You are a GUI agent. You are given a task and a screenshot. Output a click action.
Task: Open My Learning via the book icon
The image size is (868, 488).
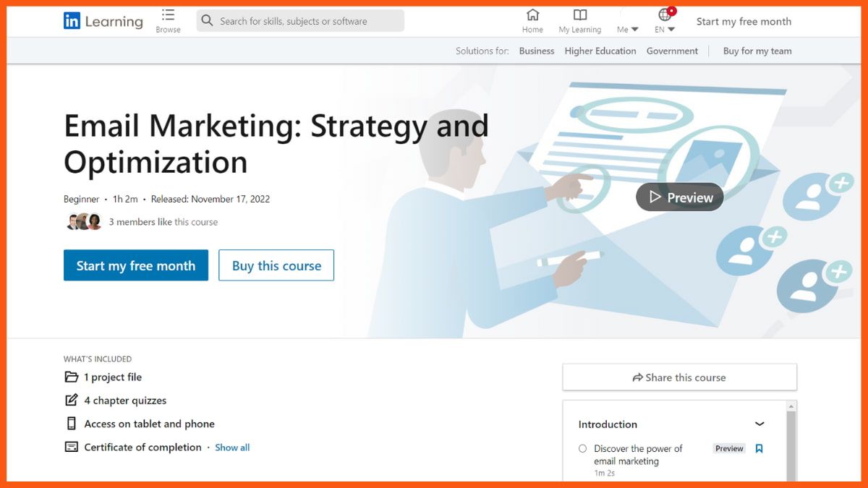[x=579, y=15]
